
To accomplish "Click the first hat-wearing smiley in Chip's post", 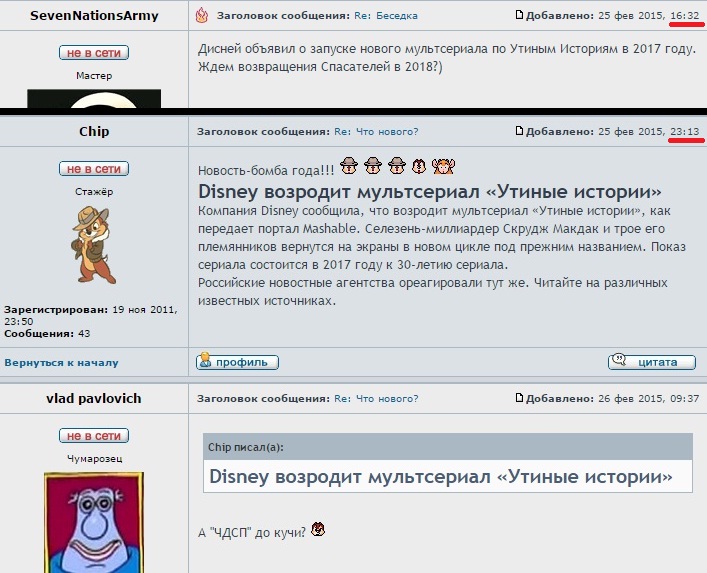I will coord(349,165).
